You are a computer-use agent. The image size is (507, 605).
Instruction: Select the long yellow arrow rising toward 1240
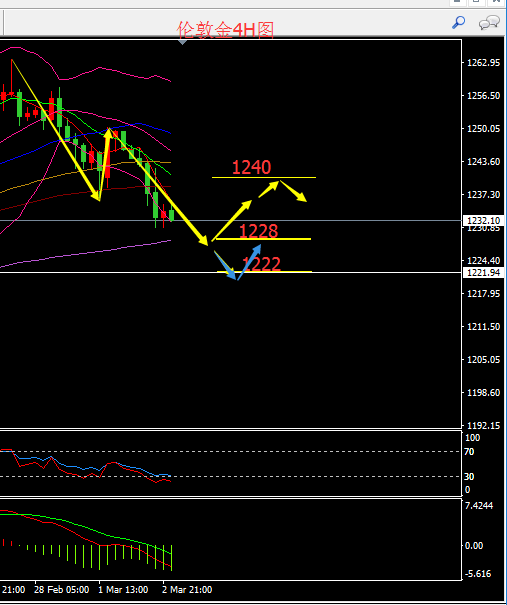click(x=232, y=220)
